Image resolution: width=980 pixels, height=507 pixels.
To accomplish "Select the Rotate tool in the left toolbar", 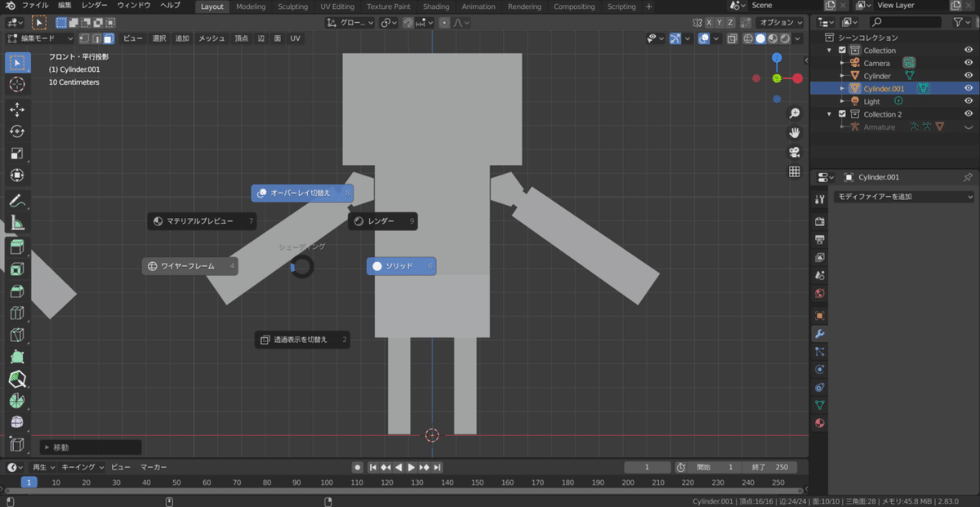I will (17, 131).
